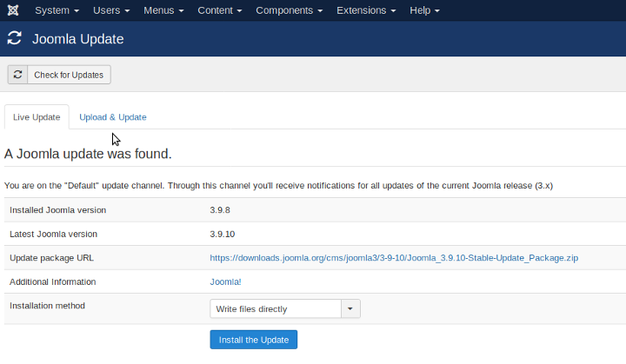The height and width of the screenshot is (364, 626).
Task: Switch to the Upload & Update tab
Action: point(113,117)
